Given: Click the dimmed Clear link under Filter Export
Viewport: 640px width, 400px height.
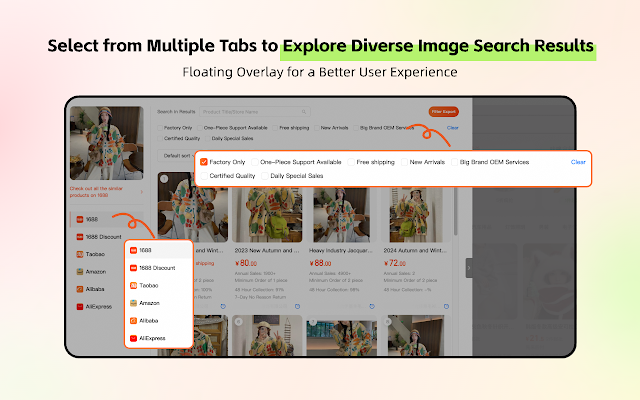Looking at the screenshot, I should (453, 128).
